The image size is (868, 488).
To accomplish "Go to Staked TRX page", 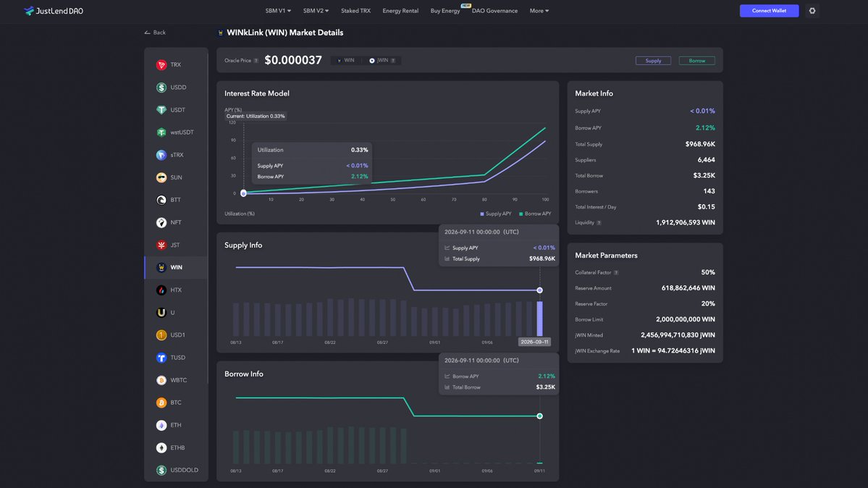I will [355, 11].
